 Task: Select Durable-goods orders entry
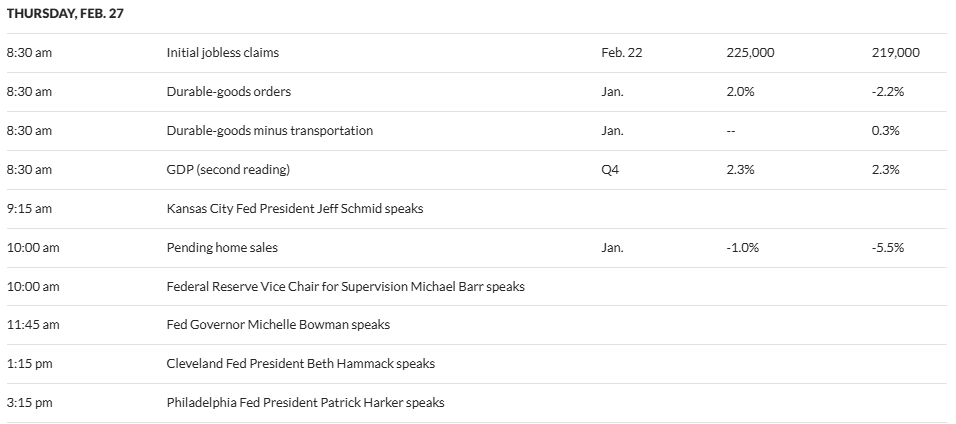click(x=229, y=92)
